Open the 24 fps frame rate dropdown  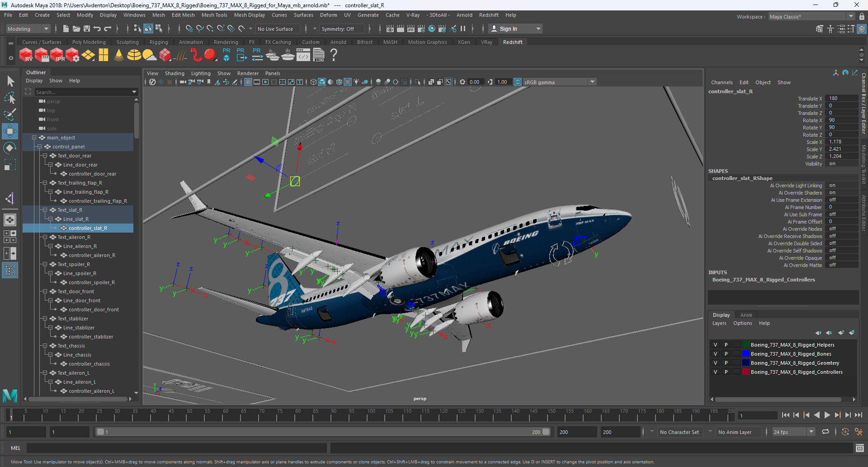794,432
